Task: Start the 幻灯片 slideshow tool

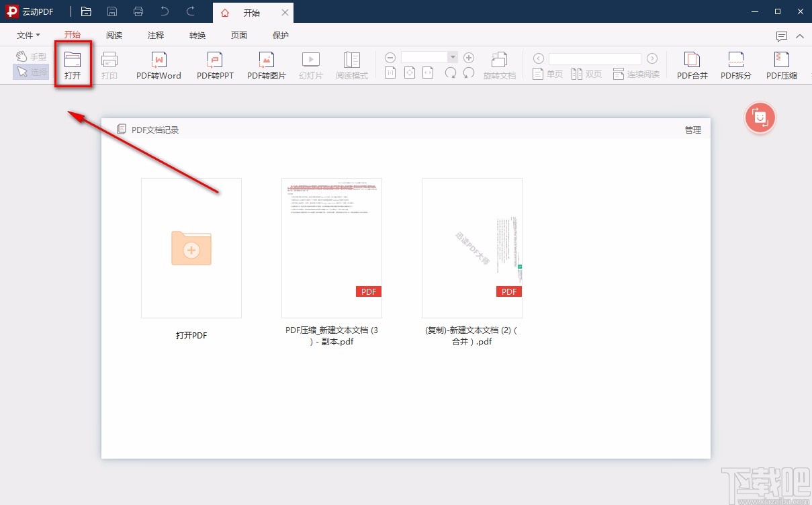Action: pyautogui.click(x=311, y=65)
